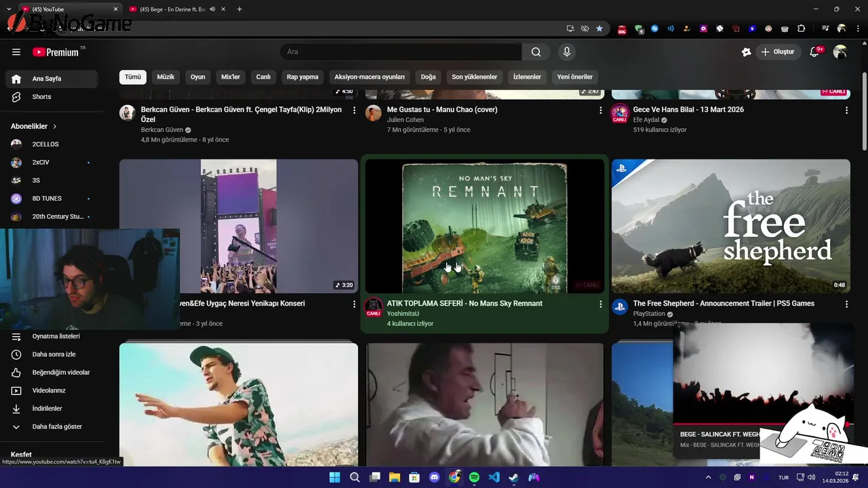Screen dimensions: 868x488
Task: Select the Canlı filter chip
Action: pos(263,77)
